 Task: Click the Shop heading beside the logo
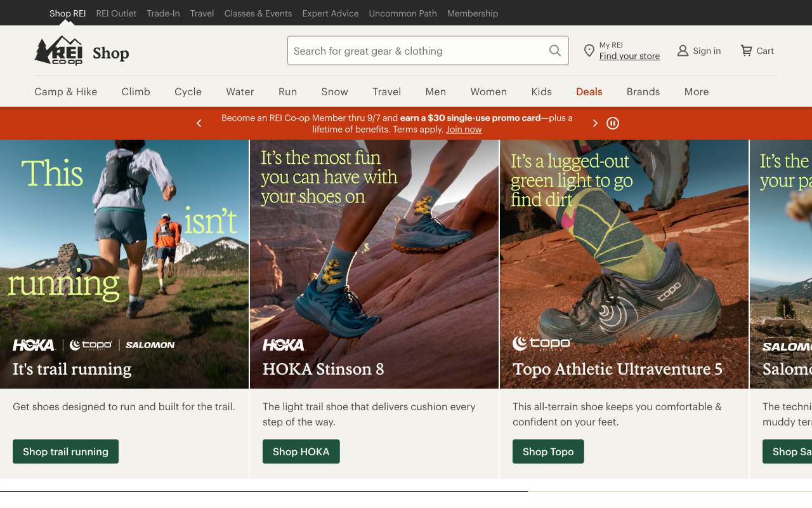[111, 53]
